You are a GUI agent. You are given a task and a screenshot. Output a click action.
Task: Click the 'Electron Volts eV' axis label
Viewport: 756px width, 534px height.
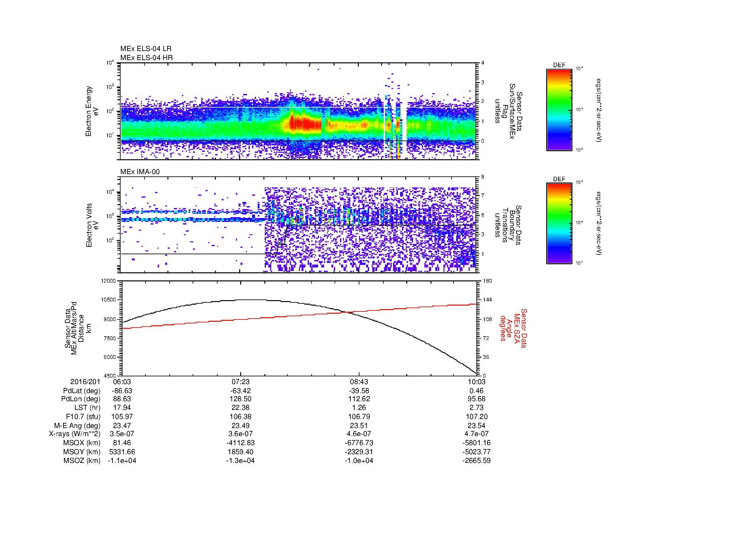click(x=92, y=225)
